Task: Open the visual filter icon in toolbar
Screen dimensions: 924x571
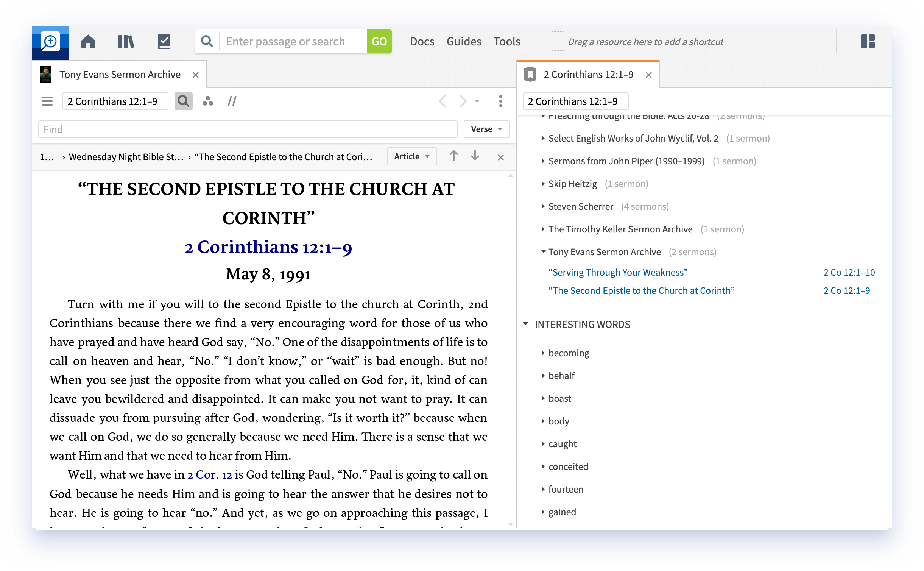Action: [209, 101]
